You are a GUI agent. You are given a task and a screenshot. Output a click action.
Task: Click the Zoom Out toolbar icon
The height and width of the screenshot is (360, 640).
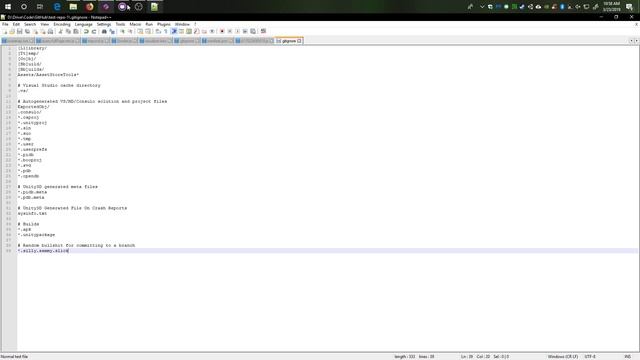130,31
